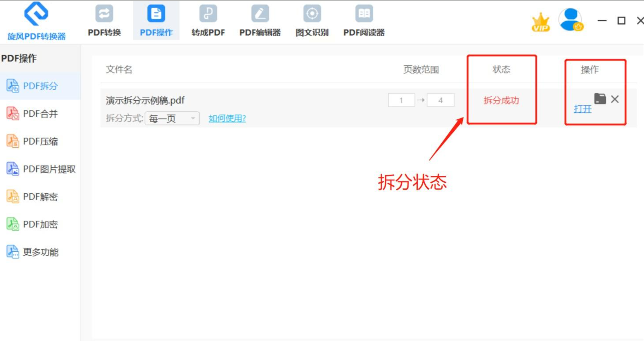
Task: Go to PDF加密 in the sidebar
Action: (x=40, y=224)
